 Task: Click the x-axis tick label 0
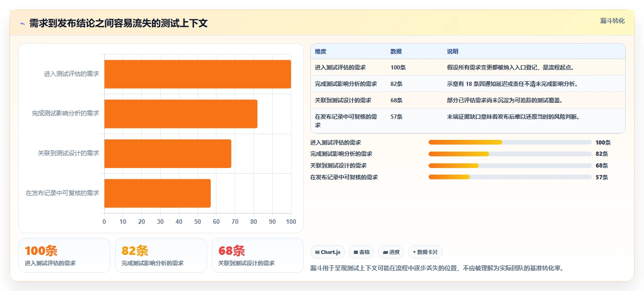(x=104, y=222)
